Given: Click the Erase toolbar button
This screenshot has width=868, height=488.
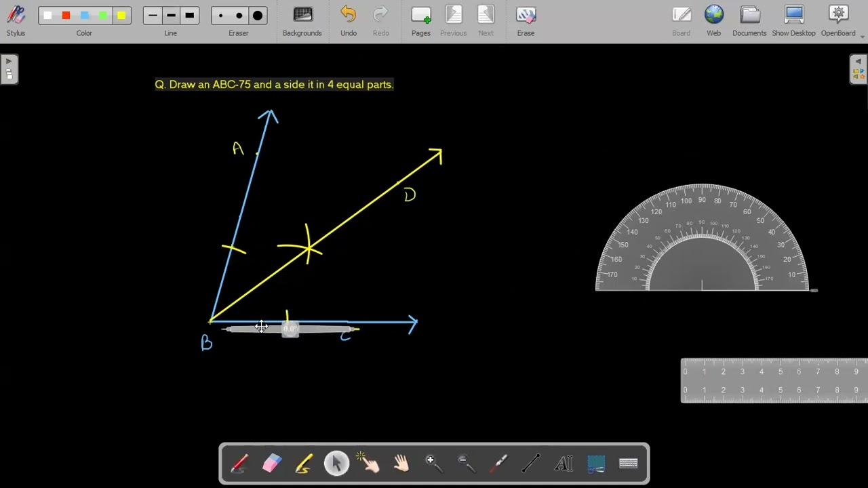Looking at the screenshot, I should click(x=526, y=21).
